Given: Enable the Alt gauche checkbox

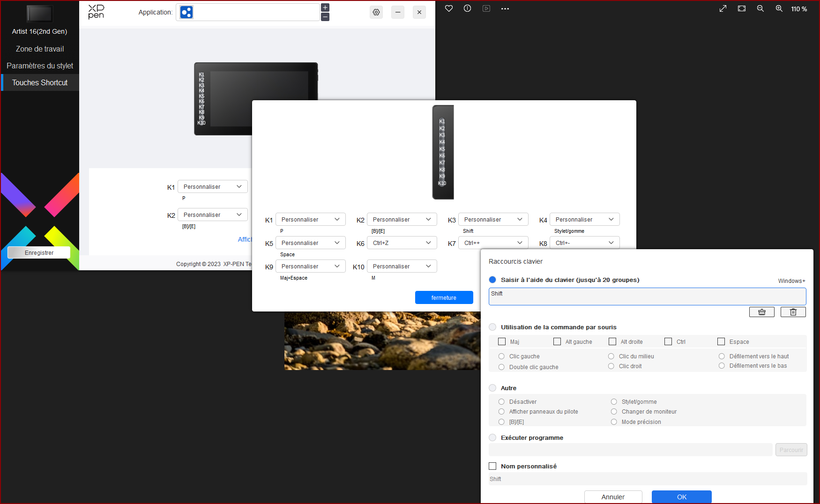Looking at the screenshot, I should [557, 341].
